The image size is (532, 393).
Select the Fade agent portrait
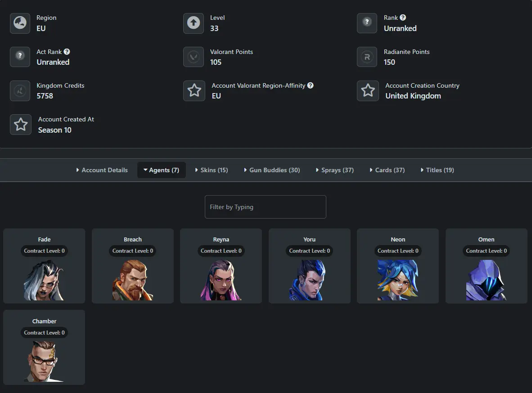point(44,280)
